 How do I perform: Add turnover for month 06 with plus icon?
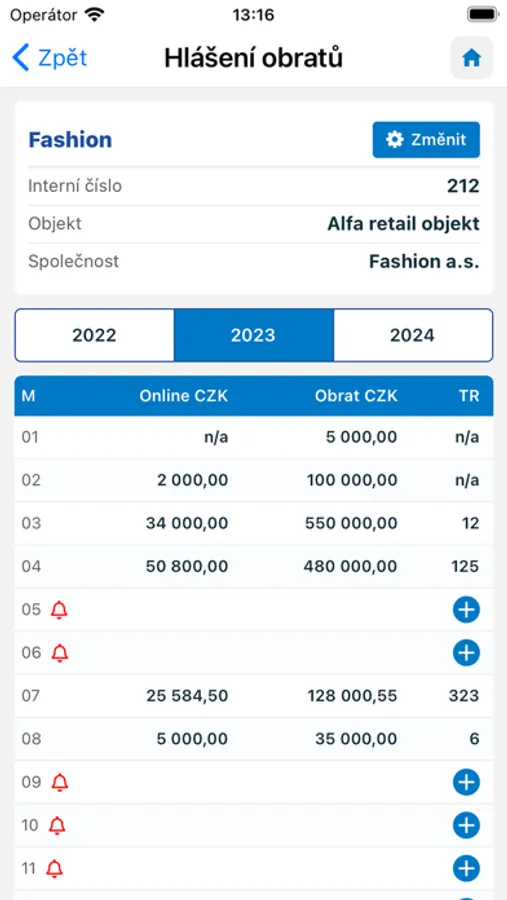point(466,653)
